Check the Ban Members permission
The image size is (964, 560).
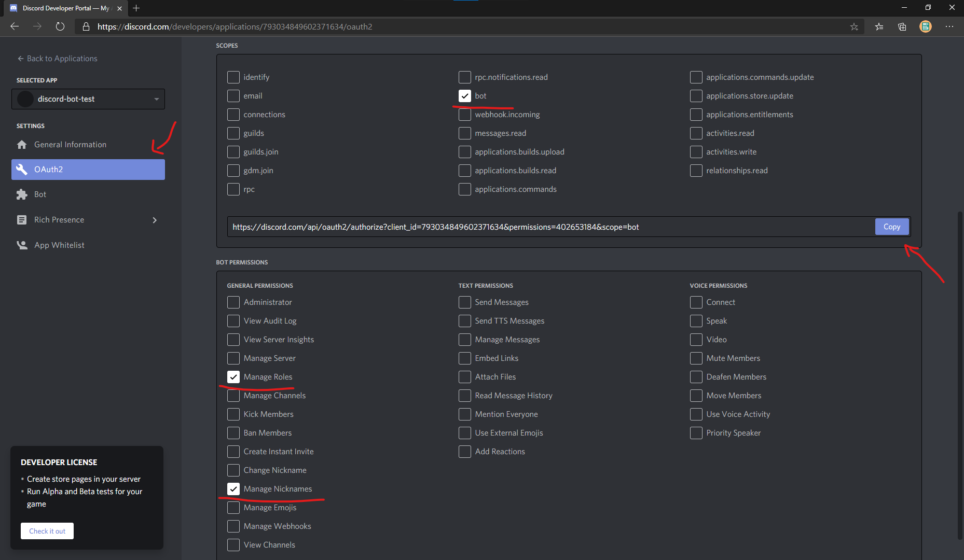pyautogui.click(x=233, y=433)
